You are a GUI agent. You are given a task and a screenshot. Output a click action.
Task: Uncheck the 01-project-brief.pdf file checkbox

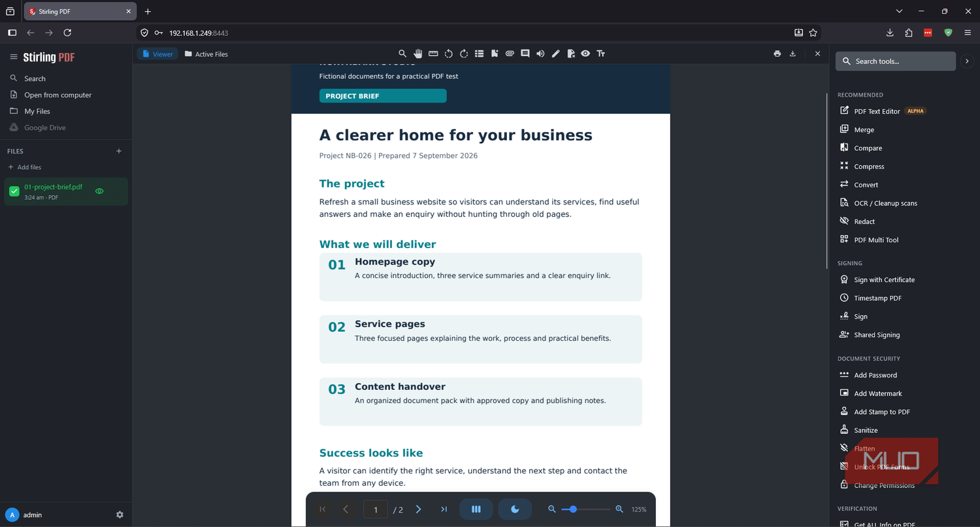click(14, 191)
